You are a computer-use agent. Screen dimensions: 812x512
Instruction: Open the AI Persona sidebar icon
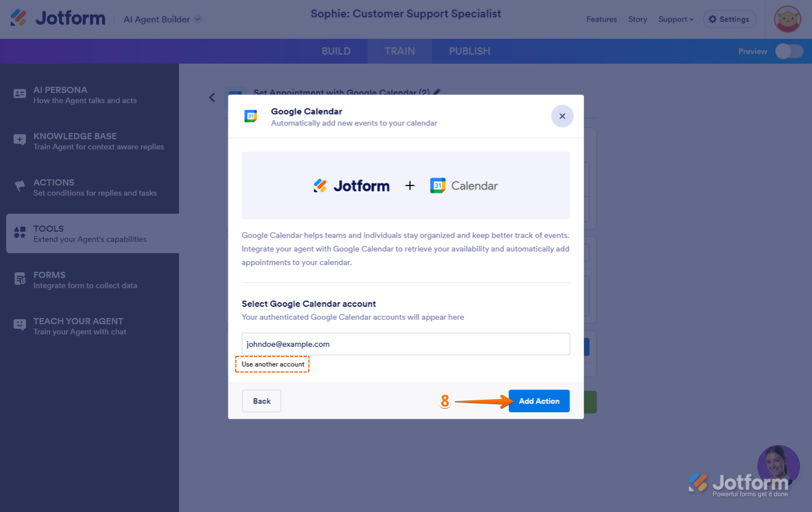pos(20,94)
